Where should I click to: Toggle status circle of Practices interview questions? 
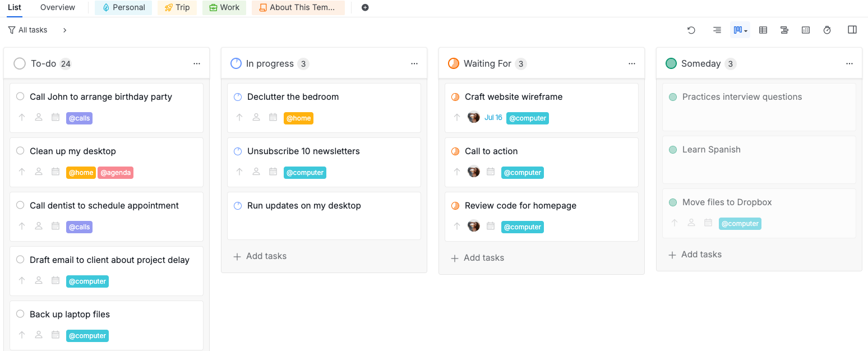673,97
